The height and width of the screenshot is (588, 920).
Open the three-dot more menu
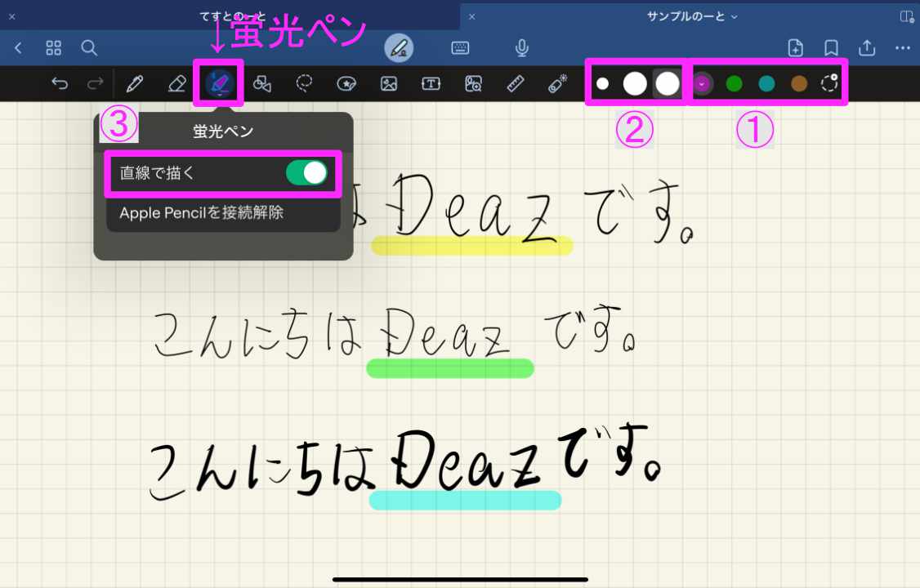[x=903, y=47]
